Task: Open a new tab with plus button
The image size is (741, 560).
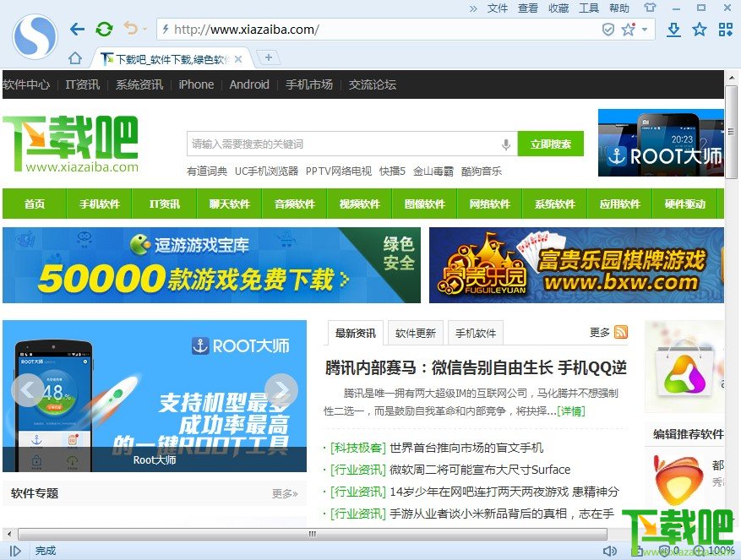Action: [269, 57]
